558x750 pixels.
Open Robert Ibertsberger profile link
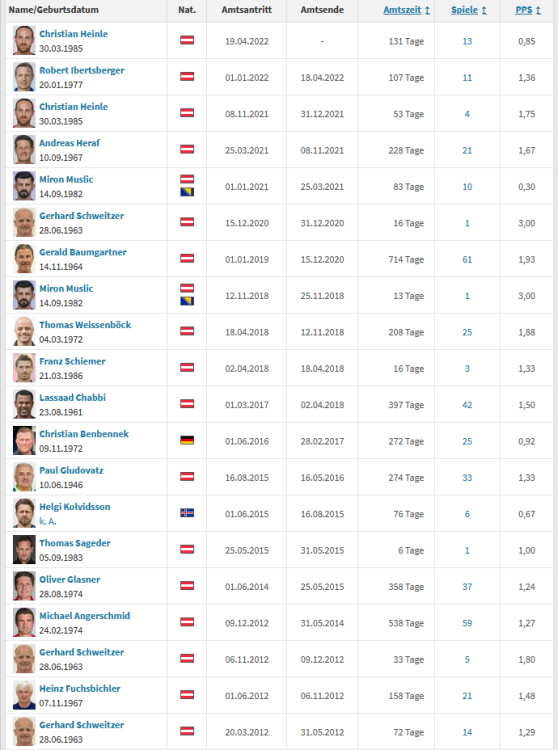(82, 70)
